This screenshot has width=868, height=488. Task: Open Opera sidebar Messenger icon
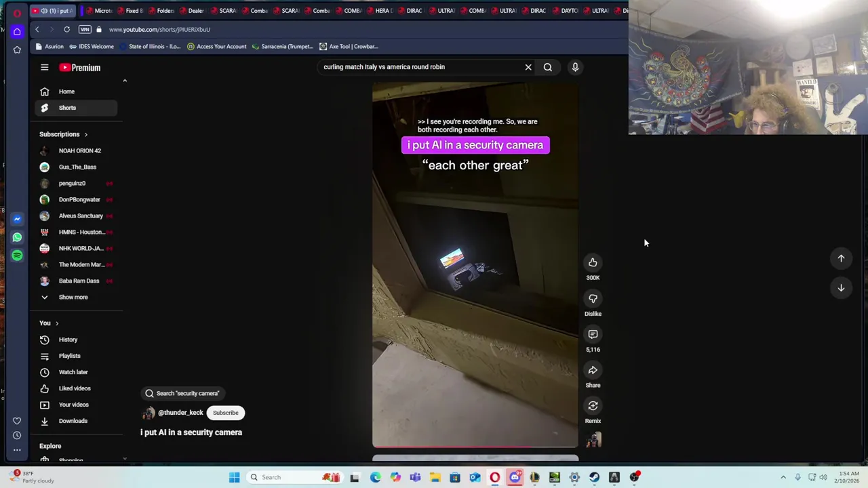pyautogui.click(x=17, y=219)
